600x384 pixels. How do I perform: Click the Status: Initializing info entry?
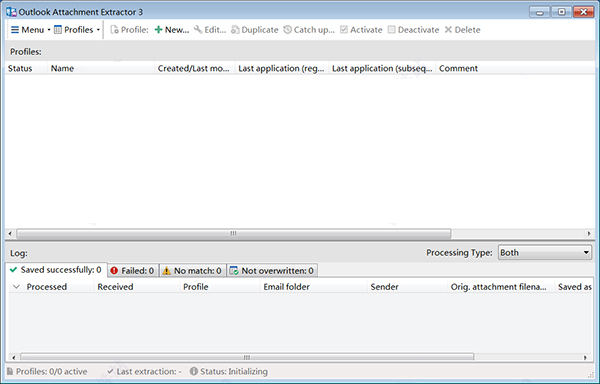click(x=229, y=371)
